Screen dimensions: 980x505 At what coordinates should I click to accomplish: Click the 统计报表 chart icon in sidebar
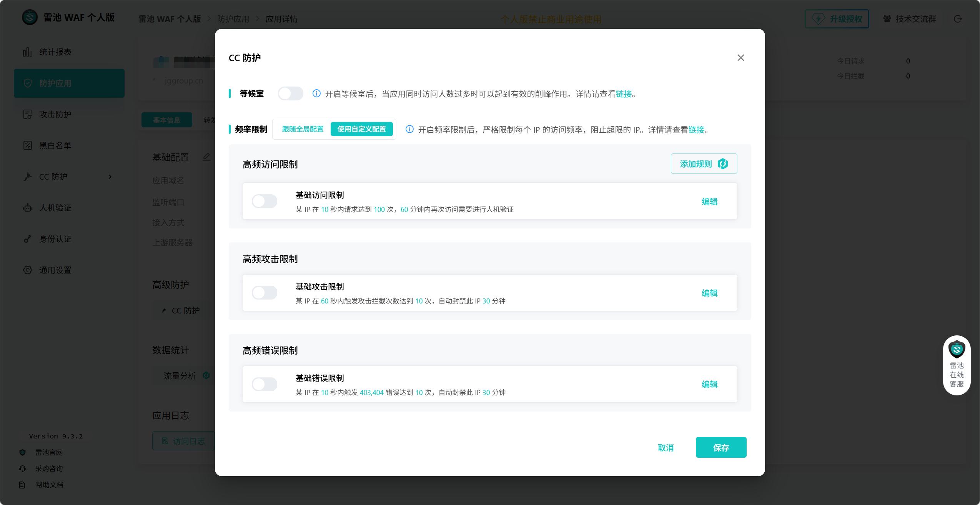point(27,52)
